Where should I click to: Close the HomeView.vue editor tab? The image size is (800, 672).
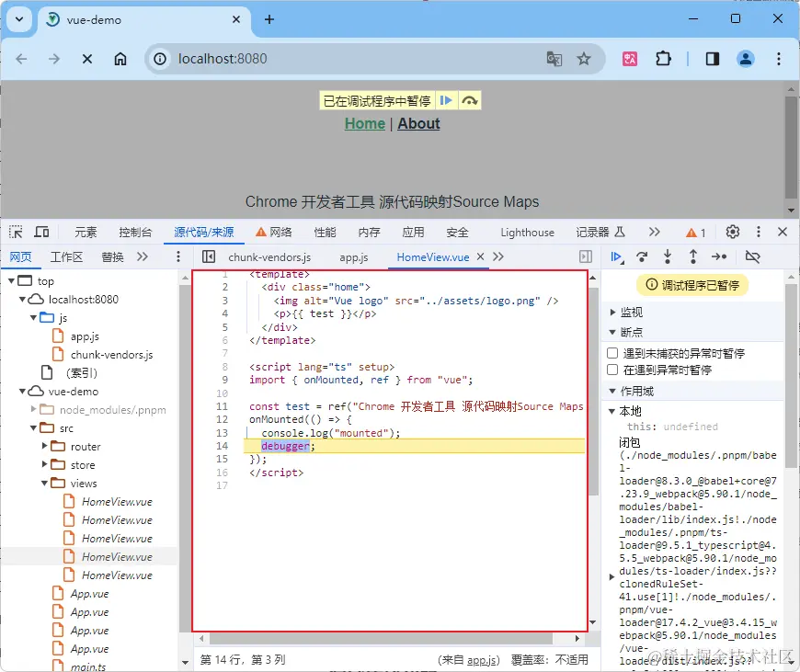pos(480,256)
